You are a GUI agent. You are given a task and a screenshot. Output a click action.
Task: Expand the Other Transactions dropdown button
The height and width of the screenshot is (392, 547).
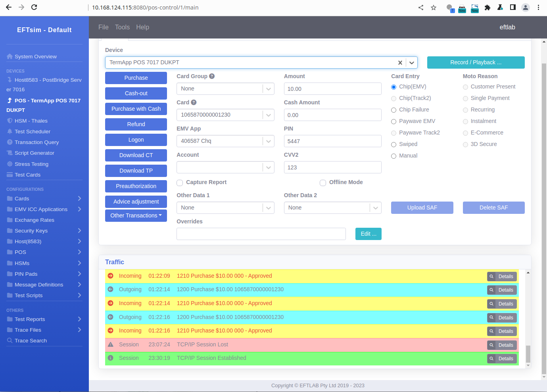136,215
